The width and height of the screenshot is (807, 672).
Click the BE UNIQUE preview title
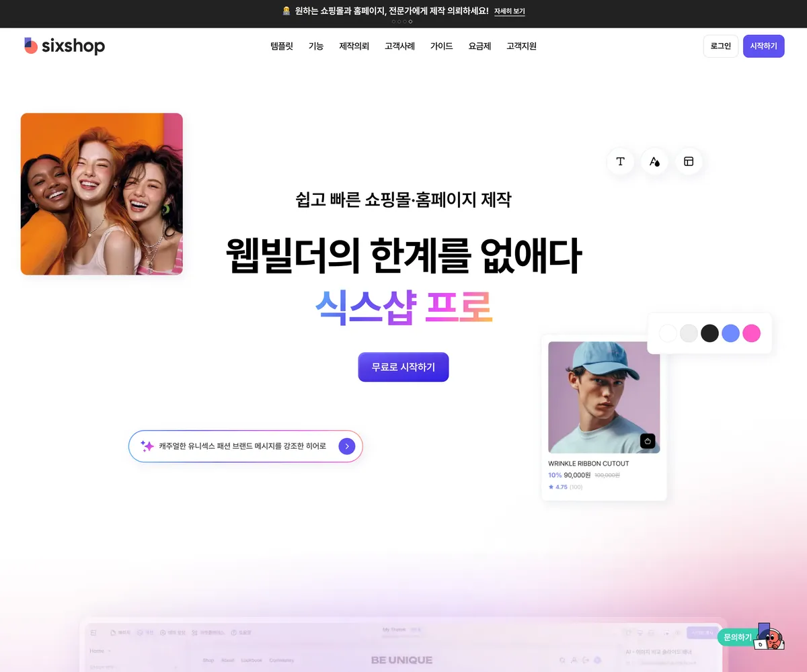(402, 660)
